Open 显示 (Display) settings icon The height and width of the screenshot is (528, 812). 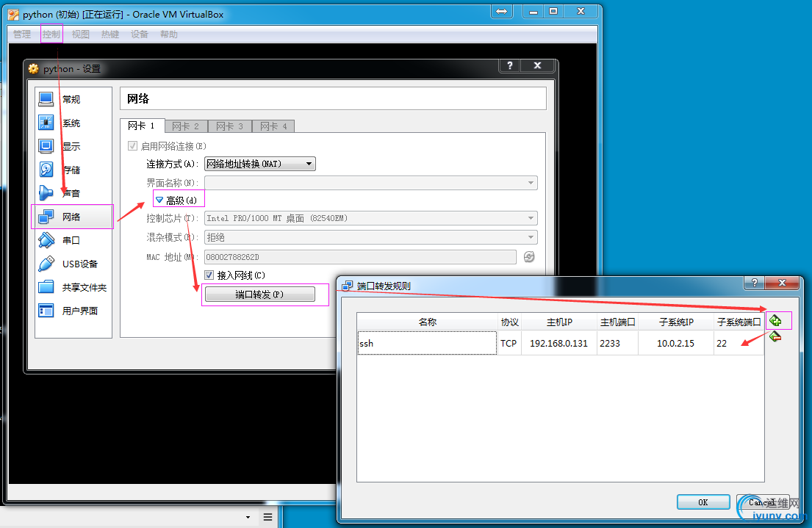point(46,146)
